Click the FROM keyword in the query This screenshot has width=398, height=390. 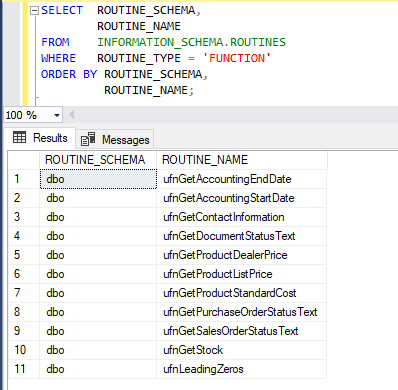coord(55,42)
